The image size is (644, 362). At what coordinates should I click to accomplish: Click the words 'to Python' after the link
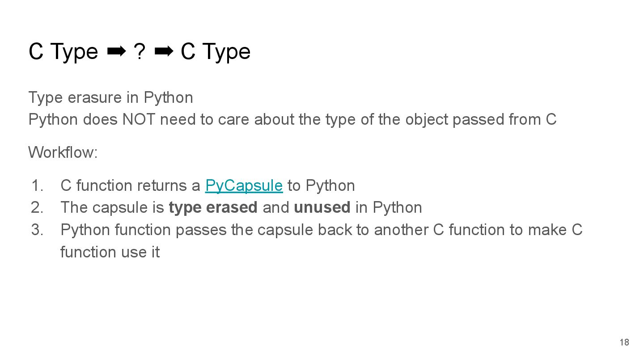321,185
